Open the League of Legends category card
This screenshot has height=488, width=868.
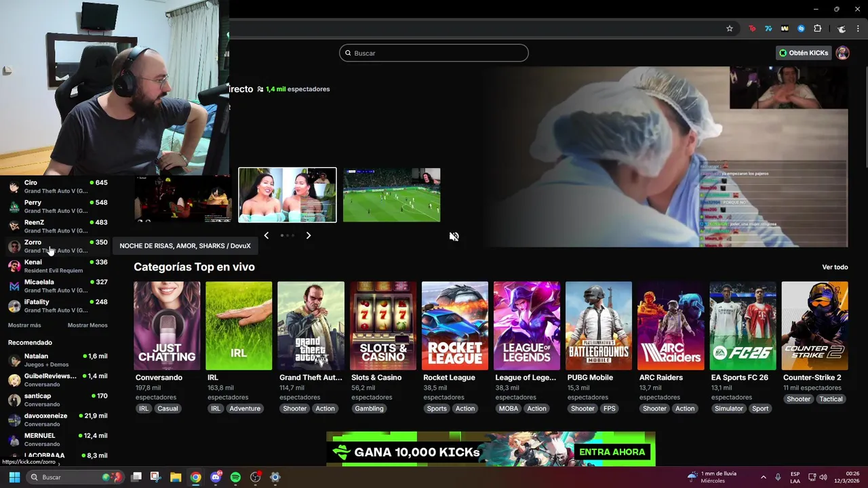pyautogui.click(x=527, y=326)
